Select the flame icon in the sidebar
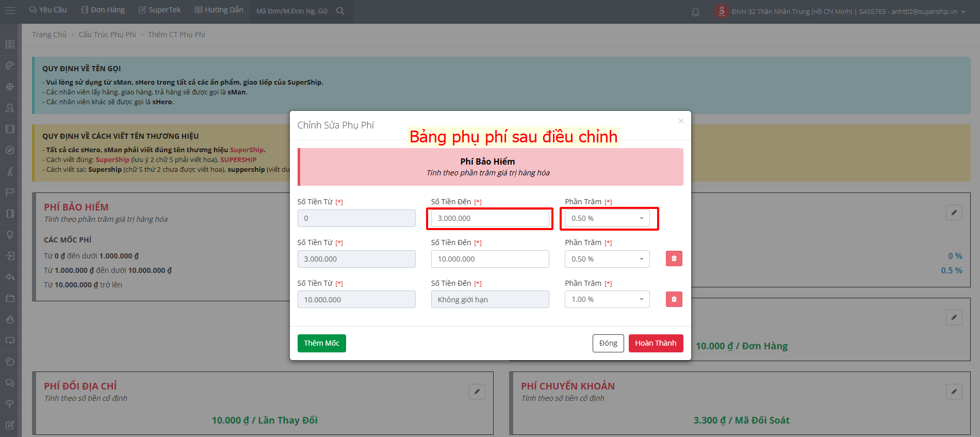980x437 pixels. coord(10,319)
